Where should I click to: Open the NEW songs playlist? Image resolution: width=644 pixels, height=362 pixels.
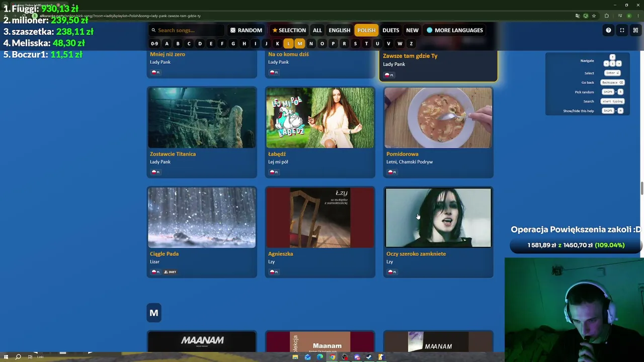coord(412,30)
